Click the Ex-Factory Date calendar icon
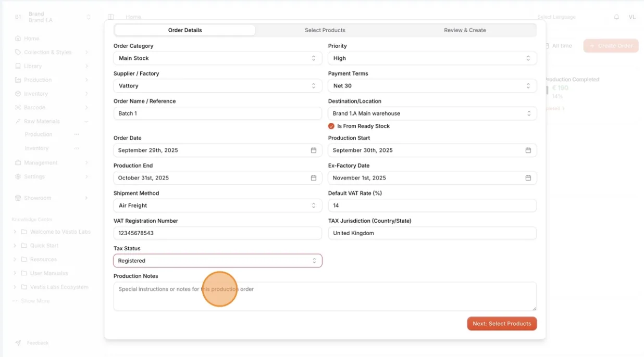The height and width of the screenshot is (357, 644). [x=528, y=178]
